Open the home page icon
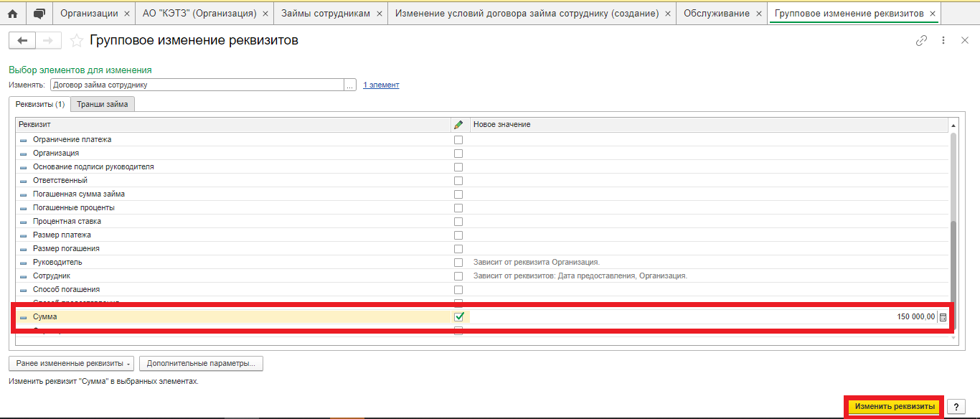Viewport: 980px width, 419px height. pos(12,13)
